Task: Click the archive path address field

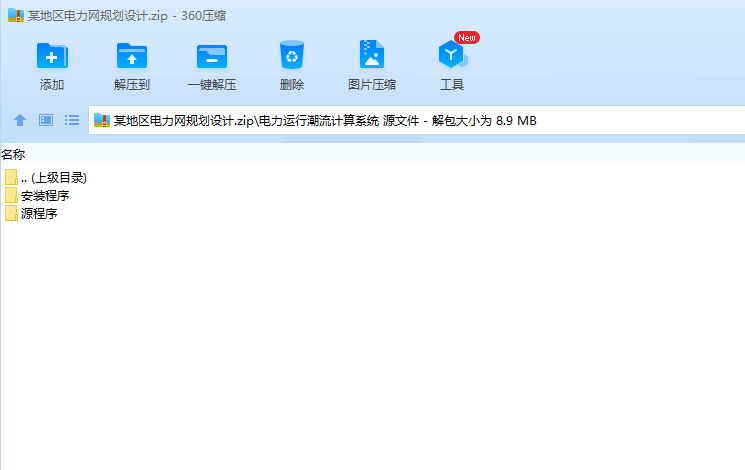Action: click(416, 120)
